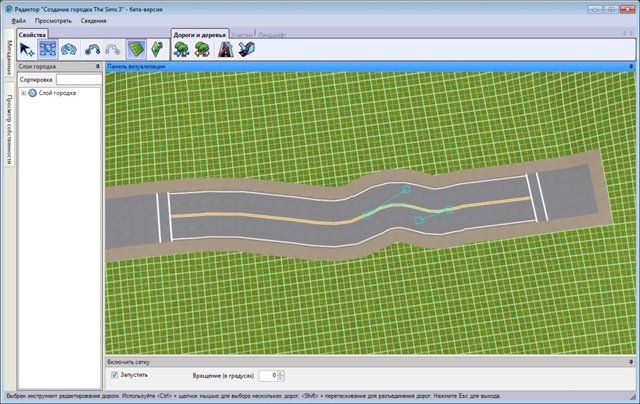Pick the road placement tool icon
640x404 pixels.
pos(222,48)
